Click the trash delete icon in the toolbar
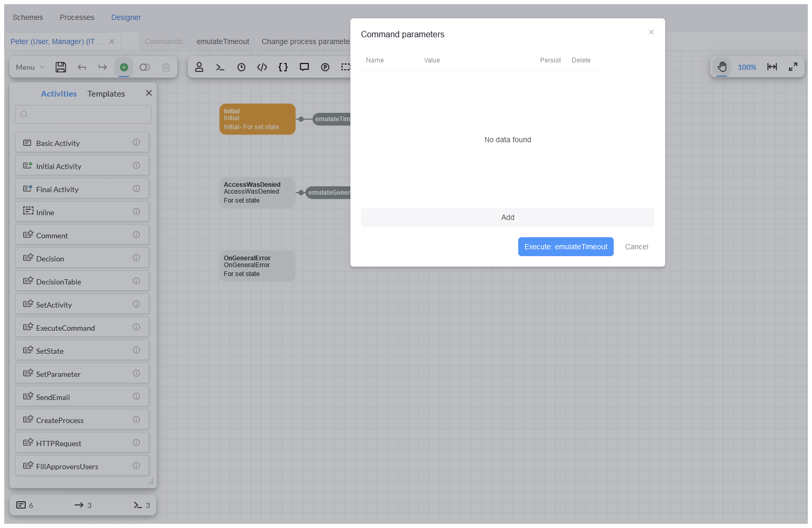The image size is (812, 528). [x=166, y=67]
